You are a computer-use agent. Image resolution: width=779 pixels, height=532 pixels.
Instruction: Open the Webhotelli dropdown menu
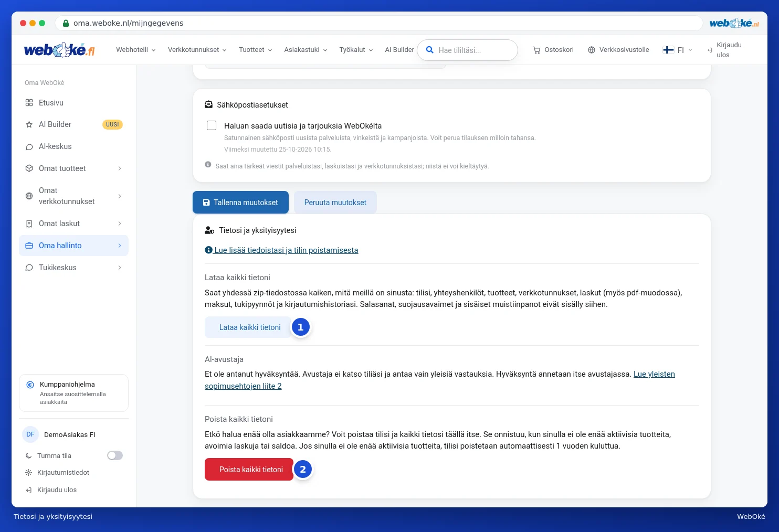[x=135, y=50]
